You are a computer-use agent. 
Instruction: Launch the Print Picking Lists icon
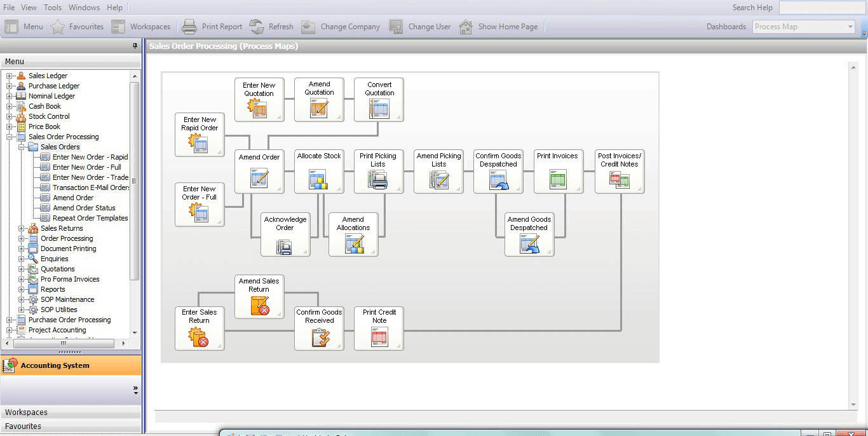[378, 172]
